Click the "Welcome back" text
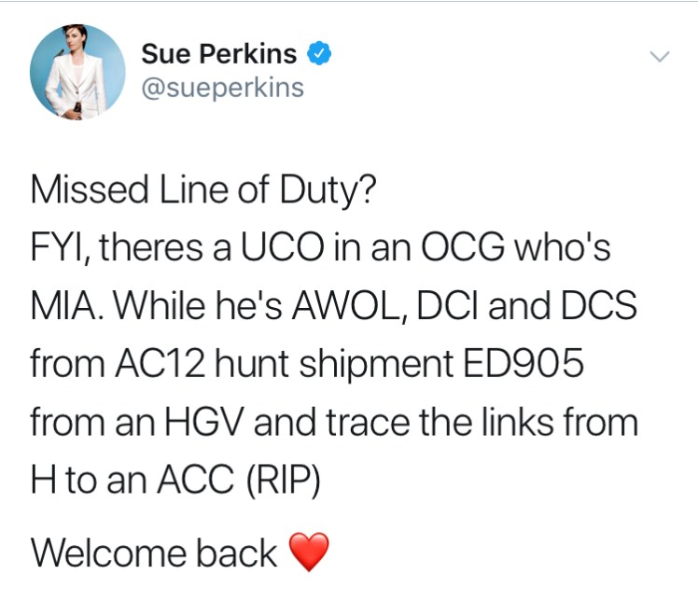The width and height of the screenshot is (698, 616). pyautogui.click(x=154, y=553)
